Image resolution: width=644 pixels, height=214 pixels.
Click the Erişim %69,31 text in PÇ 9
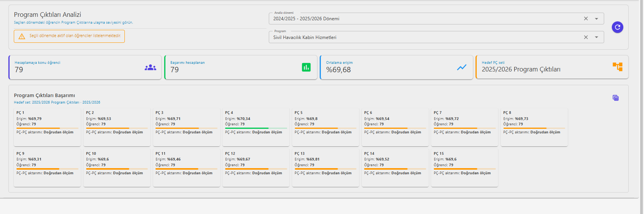tap(29, 159)
